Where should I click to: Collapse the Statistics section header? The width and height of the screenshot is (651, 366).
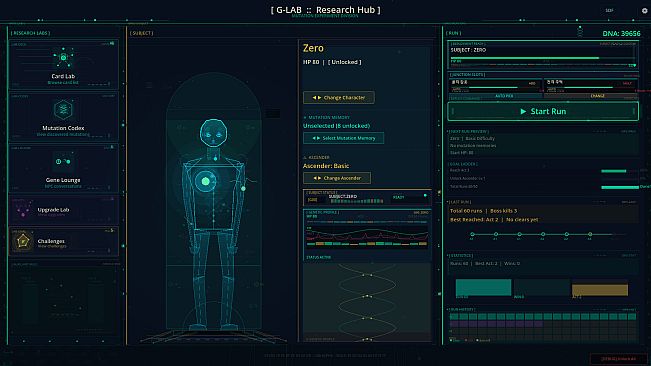point(461,256)
